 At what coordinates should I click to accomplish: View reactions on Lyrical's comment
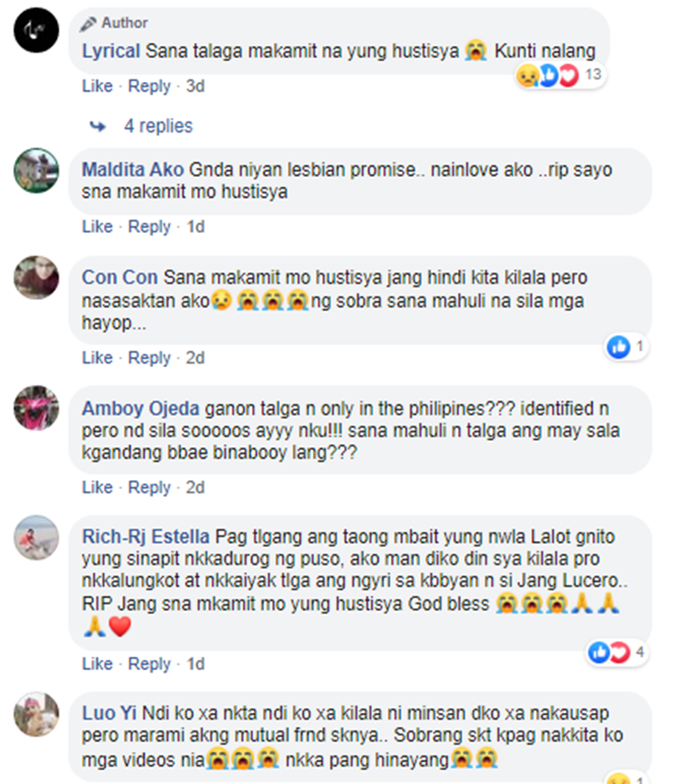560,75
